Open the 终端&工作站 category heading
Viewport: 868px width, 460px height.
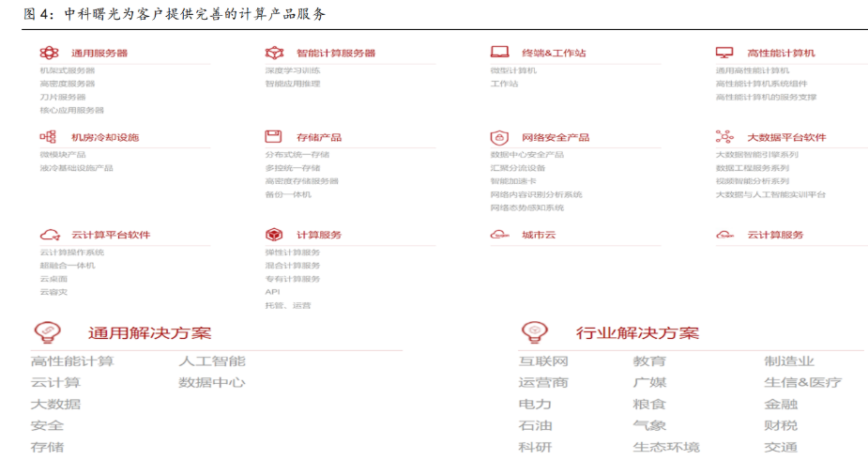(x=554, y=54)
